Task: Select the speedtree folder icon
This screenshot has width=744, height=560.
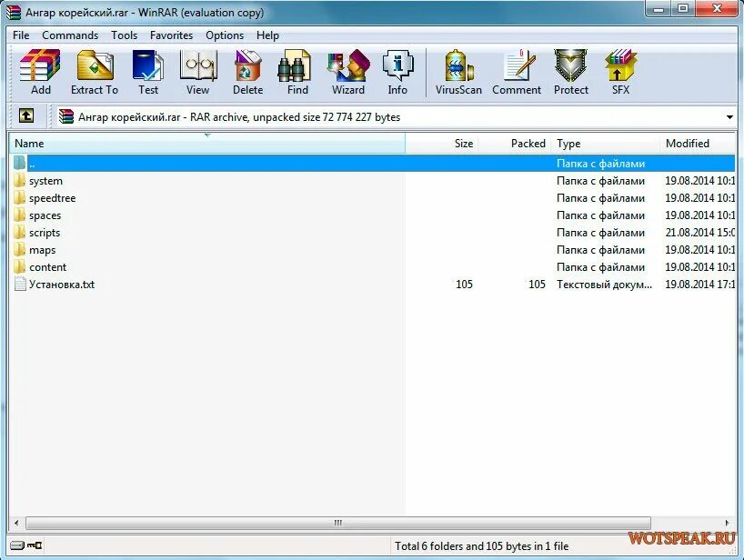Action: (19, 198)
